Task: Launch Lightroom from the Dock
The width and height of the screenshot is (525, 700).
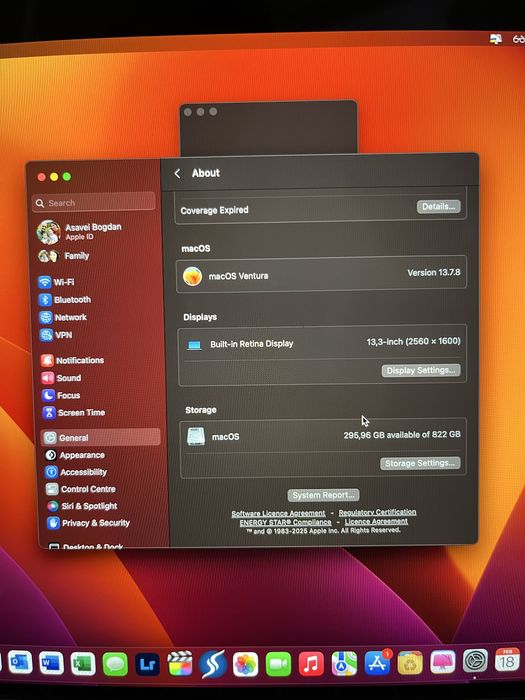Action: pyautogui.click(x=147, y=664)
